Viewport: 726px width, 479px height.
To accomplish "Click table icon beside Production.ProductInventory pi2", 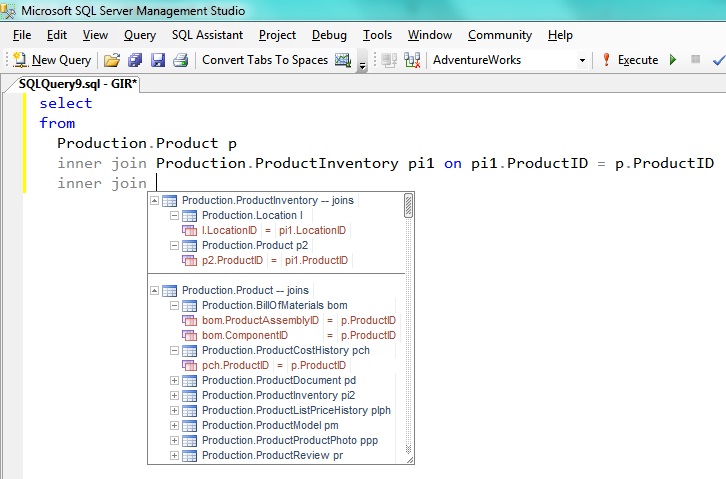I will click(x=189, y=396).
